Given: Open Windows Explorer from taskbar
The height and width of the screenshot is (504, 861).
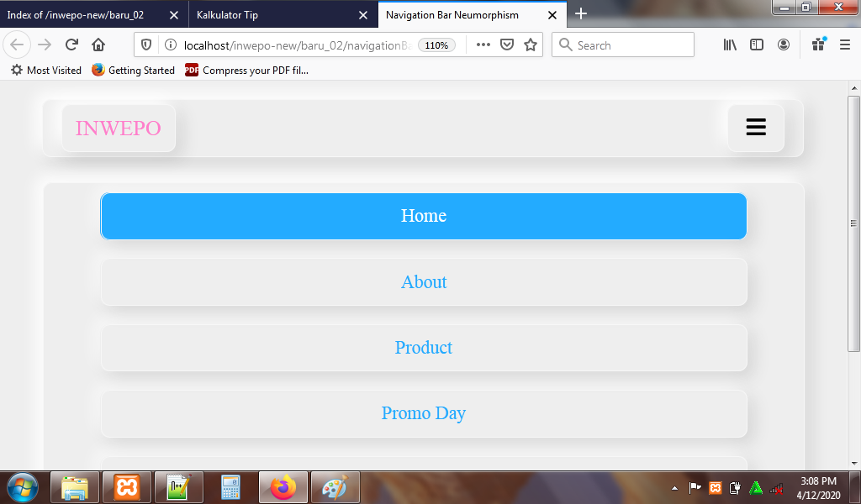Looking at the screenshot, I should [75, 487].
